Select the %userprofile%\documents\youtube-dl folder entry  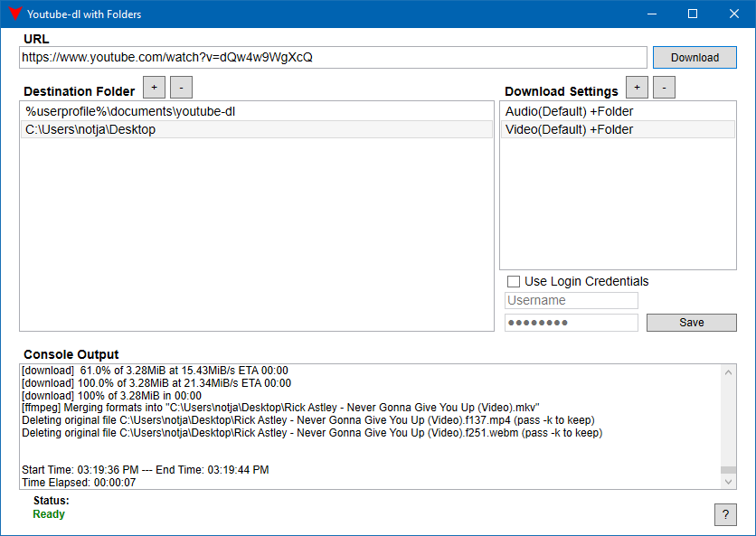coord(130,111)
